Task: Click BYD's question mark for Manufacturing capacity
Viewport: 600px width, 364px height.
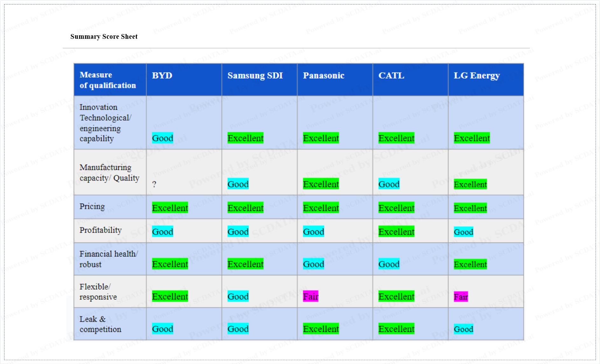Action: click(x=154, y=184)
